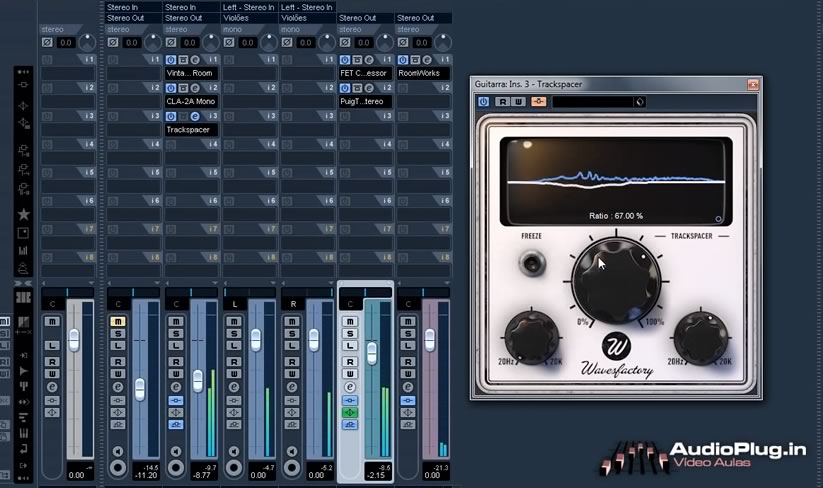Open the FET C...essor insert slot menu
823x488 pixels.
365,73
